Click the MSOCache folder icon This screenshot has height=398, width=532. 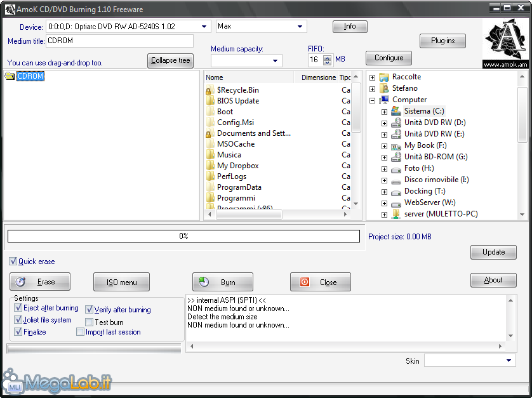point(210,144)
